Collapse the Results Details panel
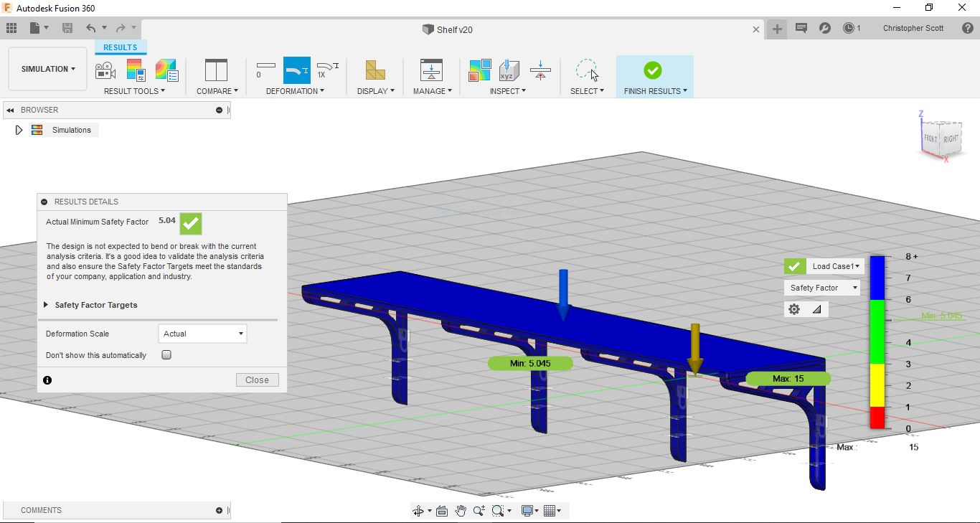Image resolution: width=980 pixels, height=523 pixels. point(44,202)
